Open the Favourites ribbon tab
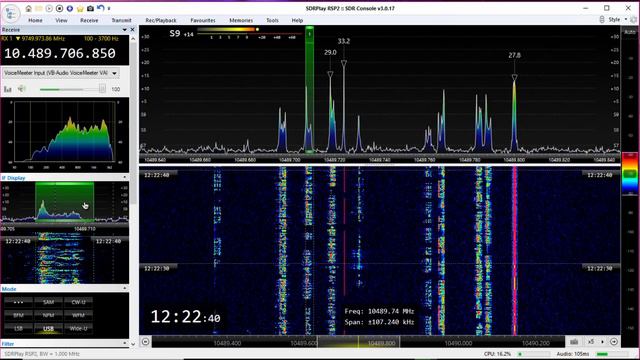 [203, 20]
